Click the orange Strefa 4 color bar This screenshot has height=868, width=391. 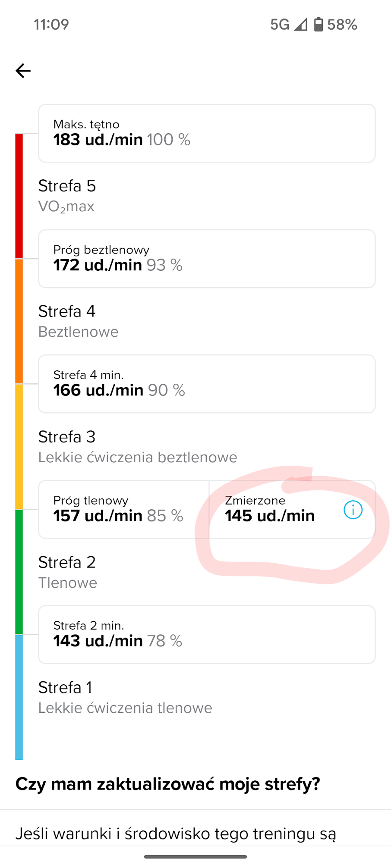(19, 321)
